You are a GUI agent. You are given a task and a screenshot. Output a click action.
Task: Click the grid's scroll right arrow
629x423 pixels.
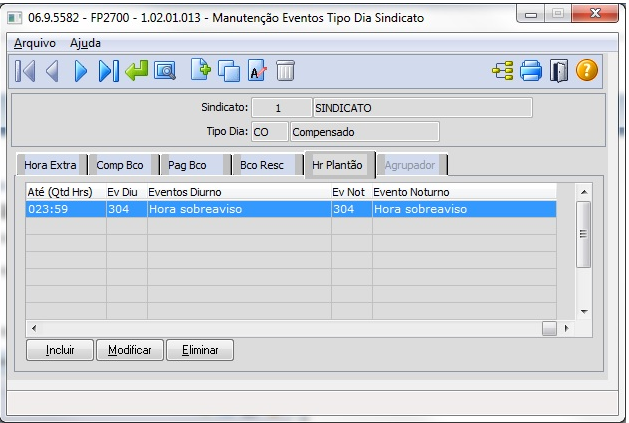point(566,328)
